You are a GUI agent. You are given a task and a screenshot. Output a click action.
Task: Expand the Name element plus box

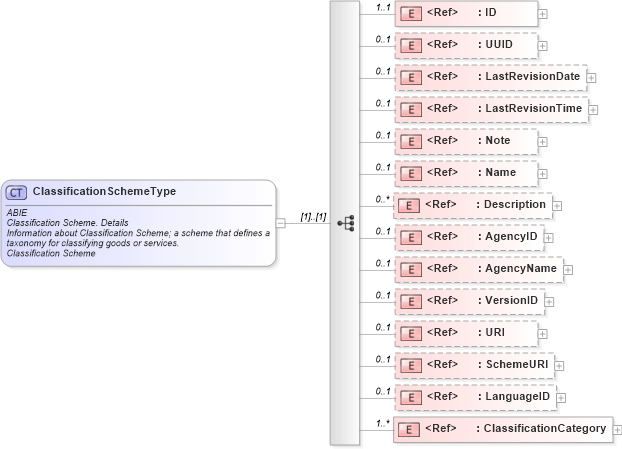click(543, 174)
